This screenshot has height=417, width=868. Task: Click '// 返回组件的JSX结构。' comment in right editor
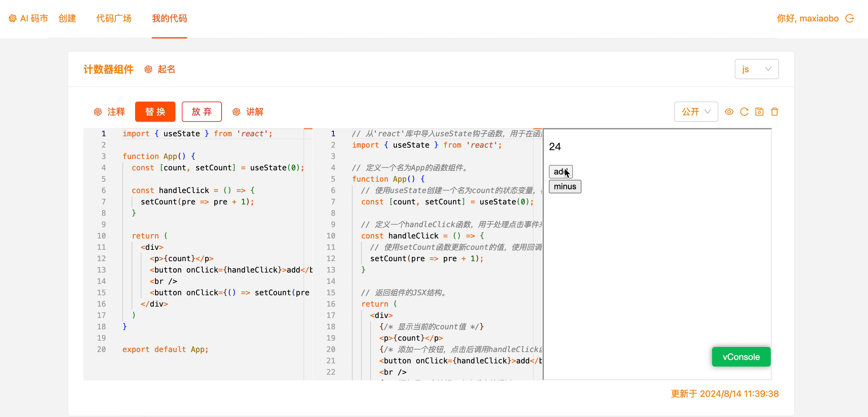pos(404,292)
